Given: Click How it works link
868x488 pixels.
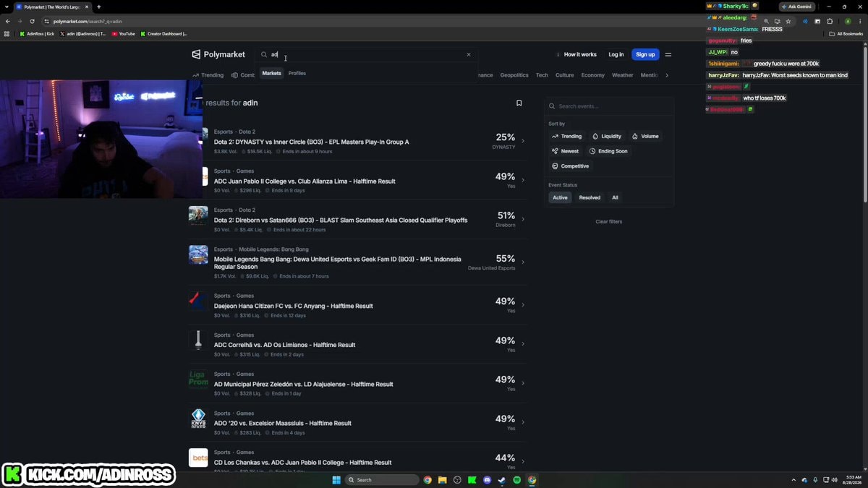Looking at the screenshot, I should (x=576, y=54).
